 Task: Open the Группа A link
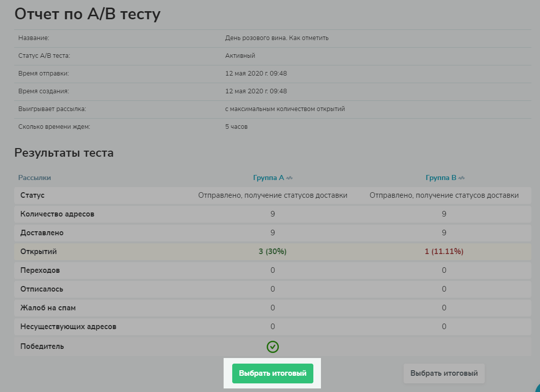tap(268, 178)
